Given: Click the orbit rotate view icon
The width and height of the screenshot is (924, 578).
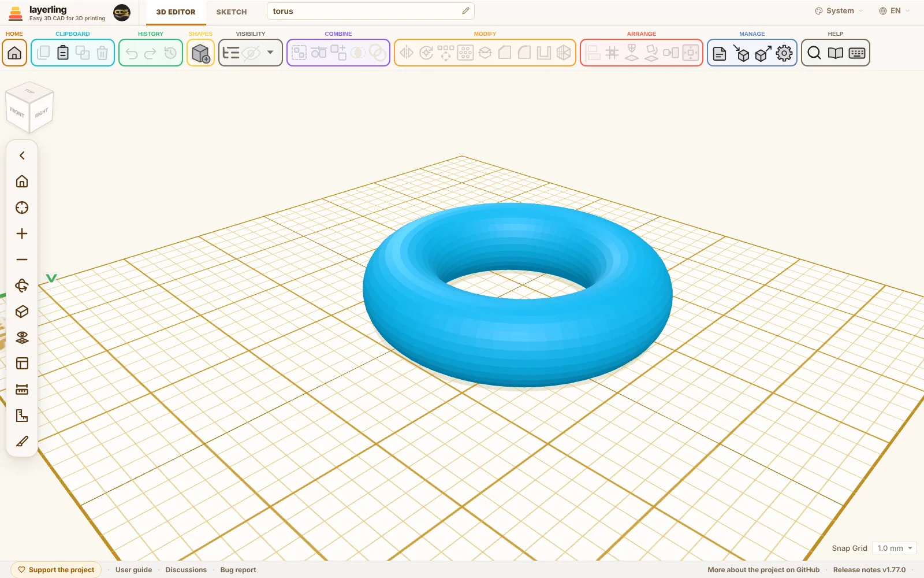Looking at the screenshot, I should (x=22, y=286).
